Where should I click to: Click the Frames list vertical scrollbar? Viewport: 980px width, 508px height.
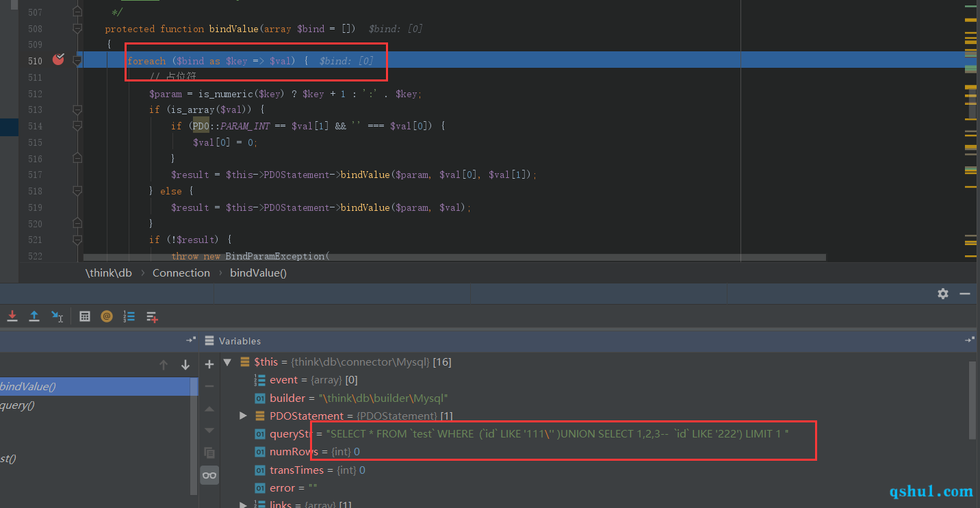[x=194, y=435]
